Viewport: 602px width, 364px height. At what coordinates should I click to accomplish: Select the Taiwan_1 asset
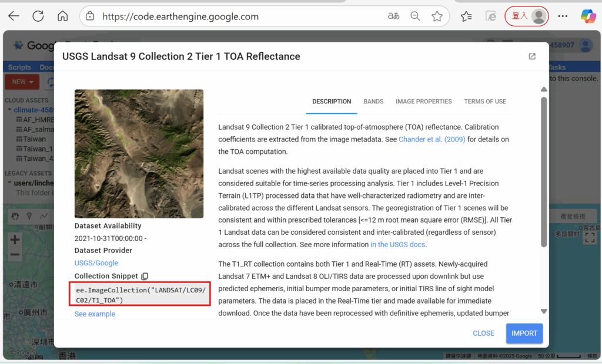(x=35, y=149)
